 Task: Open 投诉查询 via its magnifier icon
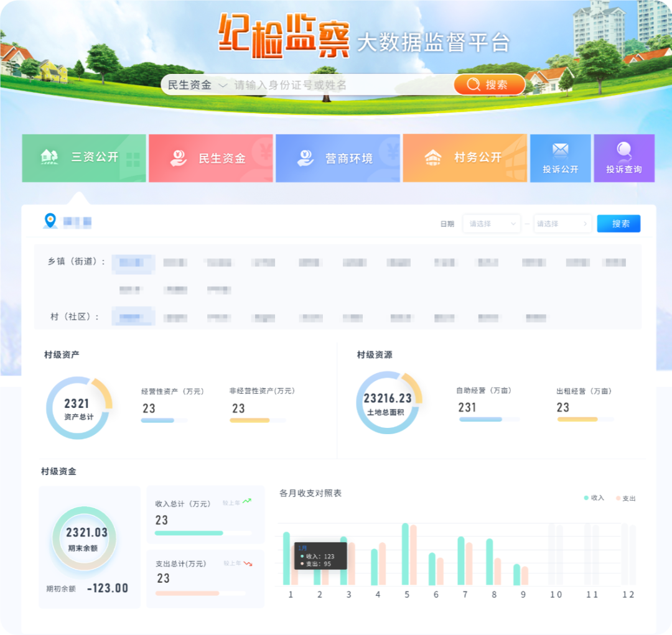click(623, 149)
